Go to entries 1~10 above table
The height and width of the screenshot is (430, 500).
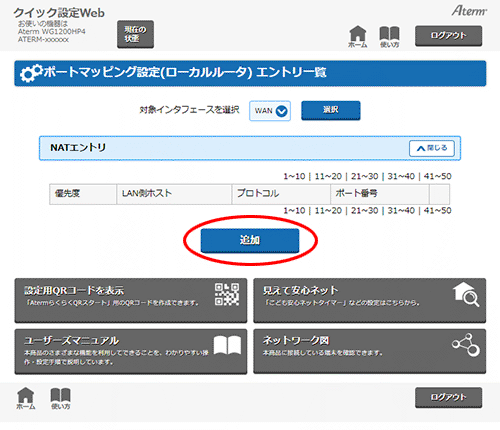[x=294, y=176]
